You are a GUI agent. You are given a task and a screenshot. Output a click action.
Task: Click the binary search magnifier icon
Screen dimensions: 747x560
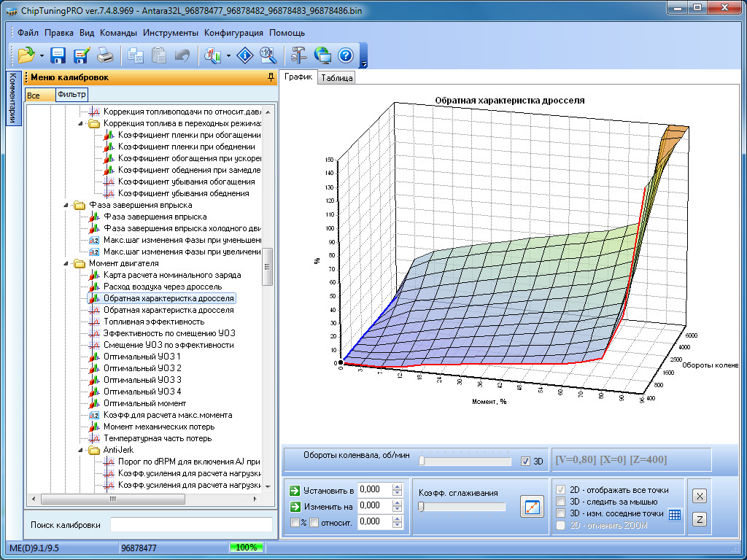coord(268,55)
